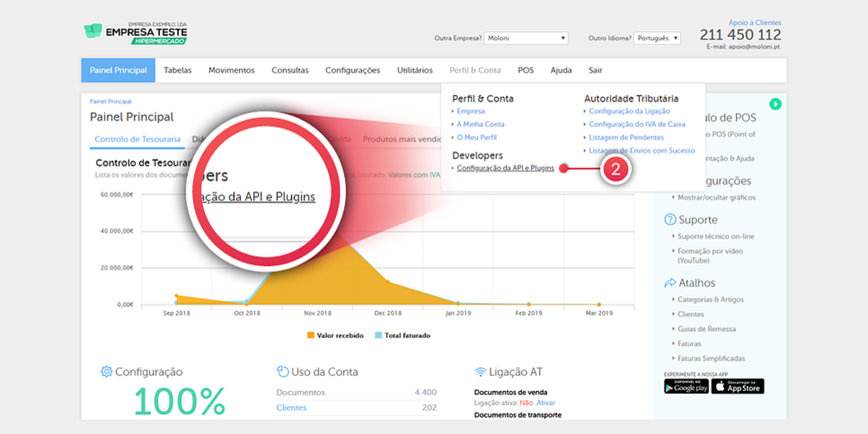Open the Google Play app badge
The height and width of the screenshot is (434, 868).
(x=686, y=386)
